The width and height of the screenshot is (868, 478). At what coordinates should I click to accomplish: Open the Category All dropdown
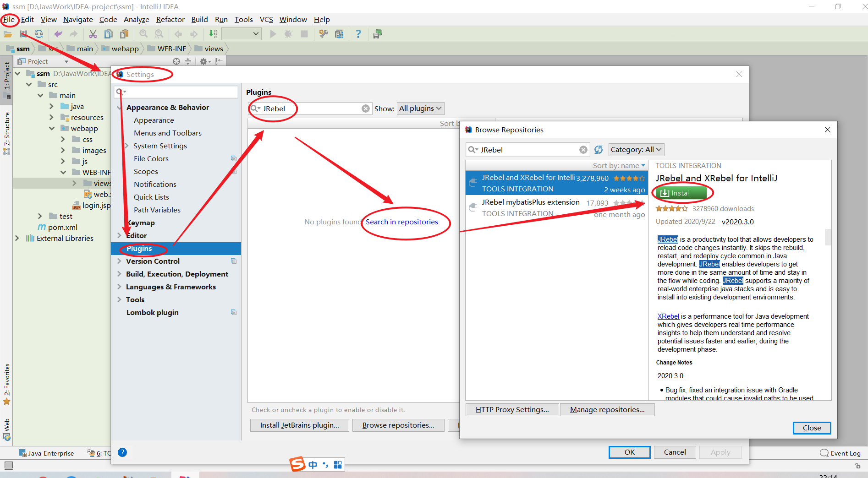636,150
